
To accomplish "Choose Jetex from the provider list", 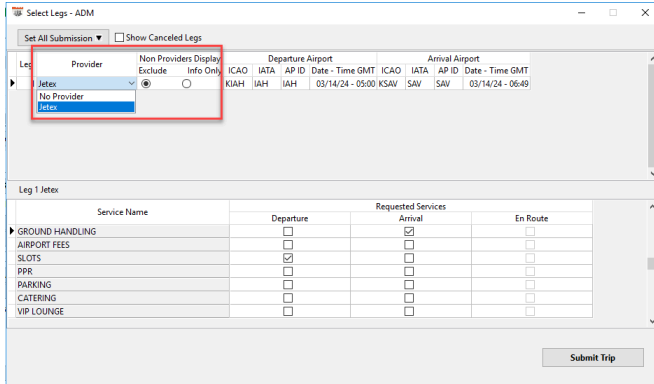I will pos(86,107).
